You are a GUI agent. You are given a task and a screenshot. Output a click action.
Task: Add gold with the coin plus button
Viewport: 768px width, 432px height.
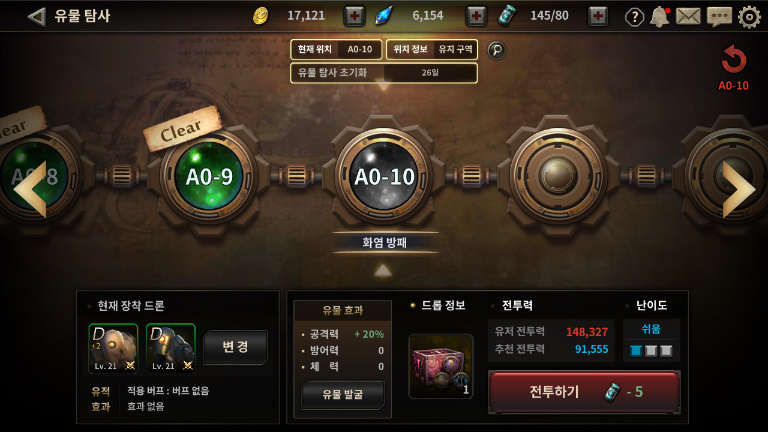coord(354,16)
